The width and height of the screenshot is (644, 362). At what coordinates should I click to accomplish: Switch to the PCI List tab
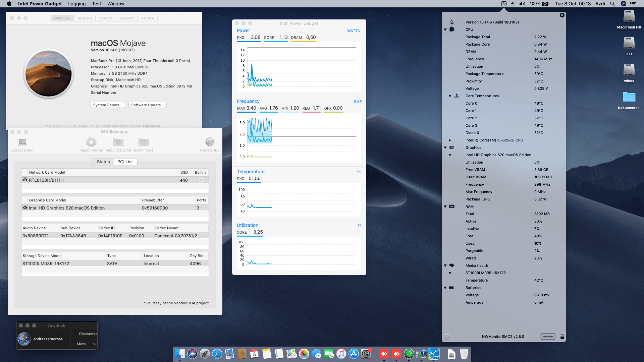click(x=125, y=162)
